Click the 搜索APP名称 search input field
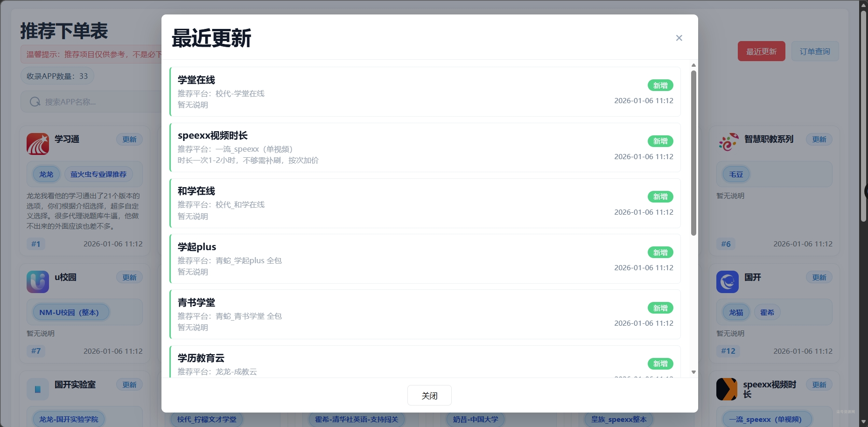Screen dimensions: 868x427 click(93, 101)
